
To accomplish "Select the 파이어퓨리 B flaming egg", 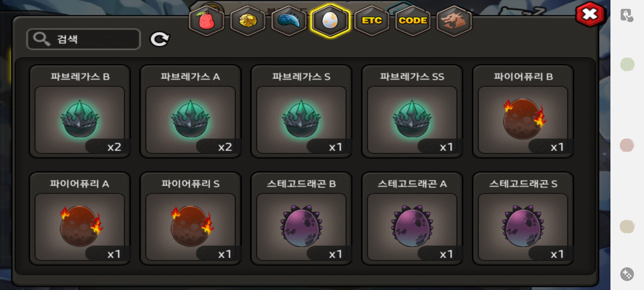I will point(523,111).
